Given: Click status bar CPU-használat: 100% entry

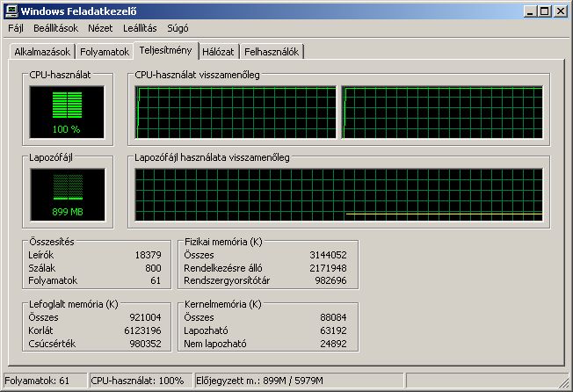Looking at the screenshot, I should [141, 381].
